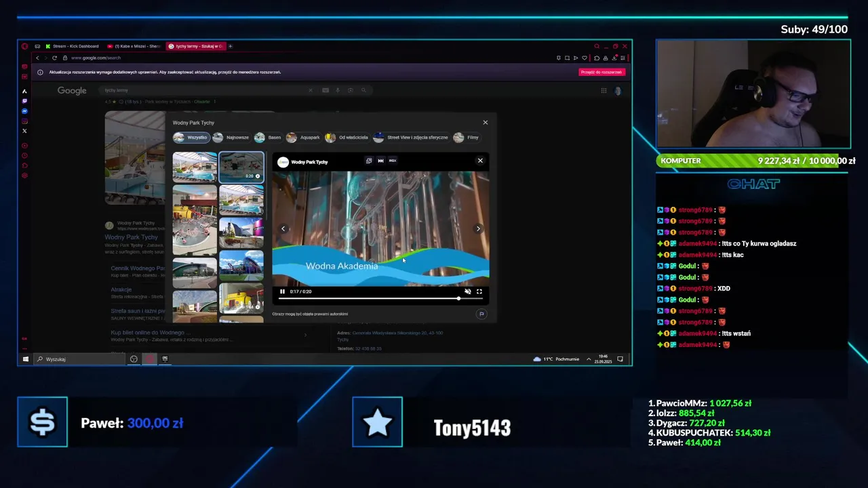Select the tychy termy Google tab
Viewport: 868px width, 488px height.
(x=196, y=46)
